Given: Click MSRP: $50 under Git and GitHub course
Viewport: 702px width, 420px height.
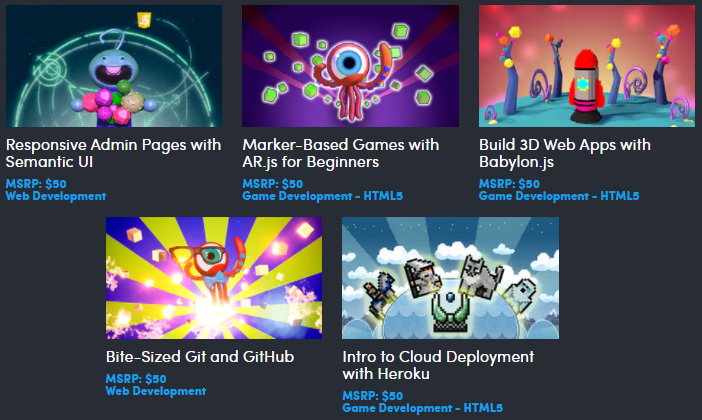Looking at the screenshot, I should pyautogui.click(x=136, y=379).
